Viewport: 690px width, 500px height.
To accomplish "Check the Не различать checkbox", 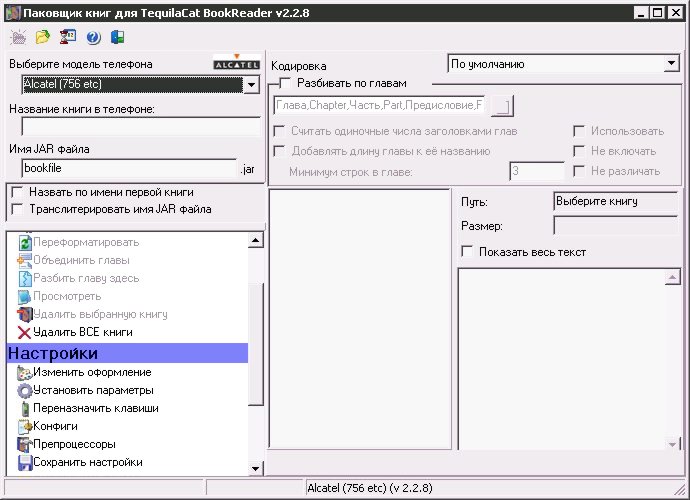I will [579, 171].
